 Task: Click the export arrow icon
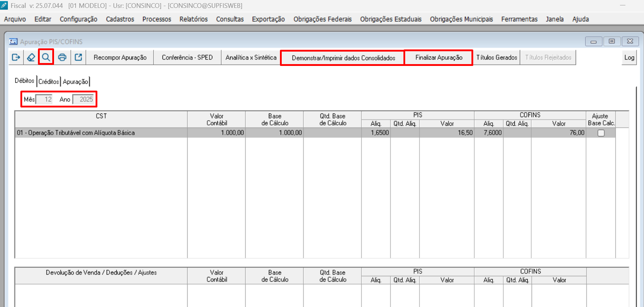coord(78,57)
